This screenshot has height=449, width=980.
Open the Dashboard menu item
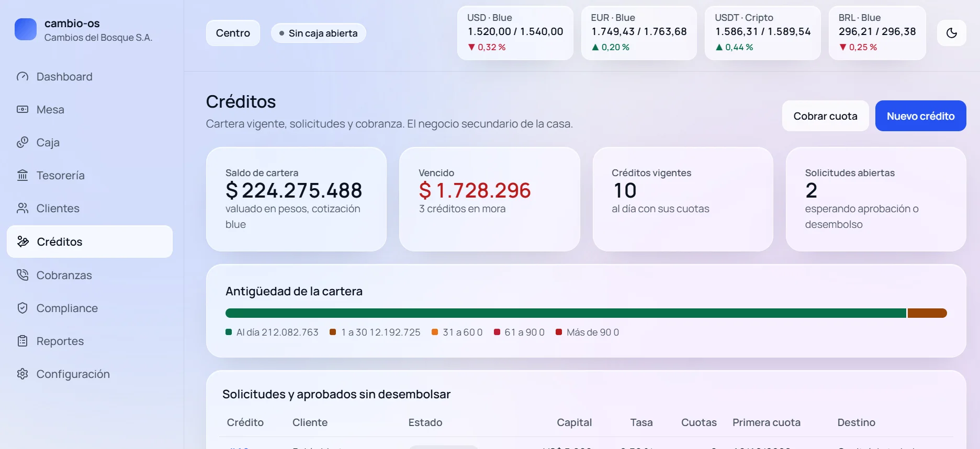click(x=89, y=77)
